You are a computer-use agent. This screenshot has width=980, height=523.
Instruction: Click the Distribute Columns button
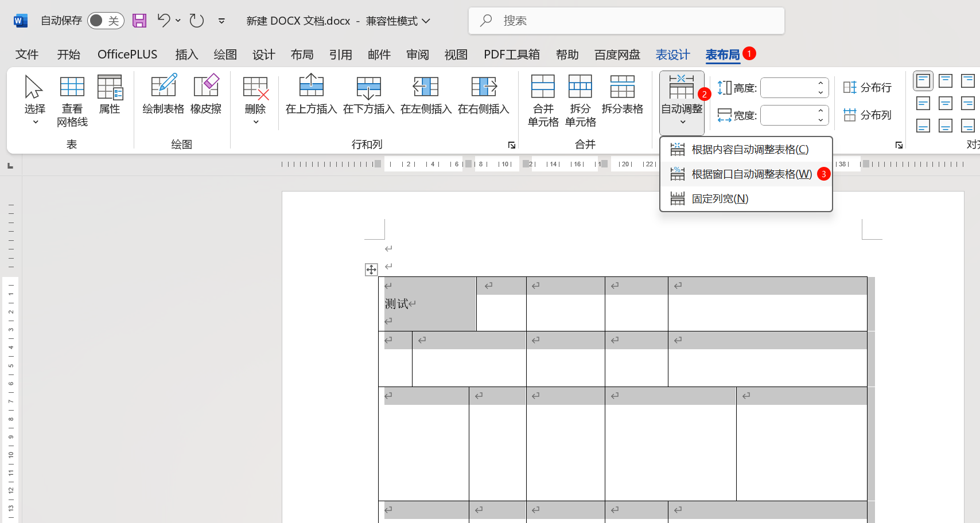pyautogui.click(x=868, y=115)
